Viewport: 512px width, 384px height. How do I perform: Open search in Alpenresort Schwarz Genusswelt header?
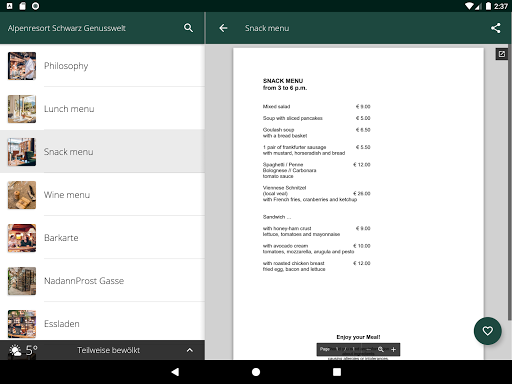click(x=188, y=28)
